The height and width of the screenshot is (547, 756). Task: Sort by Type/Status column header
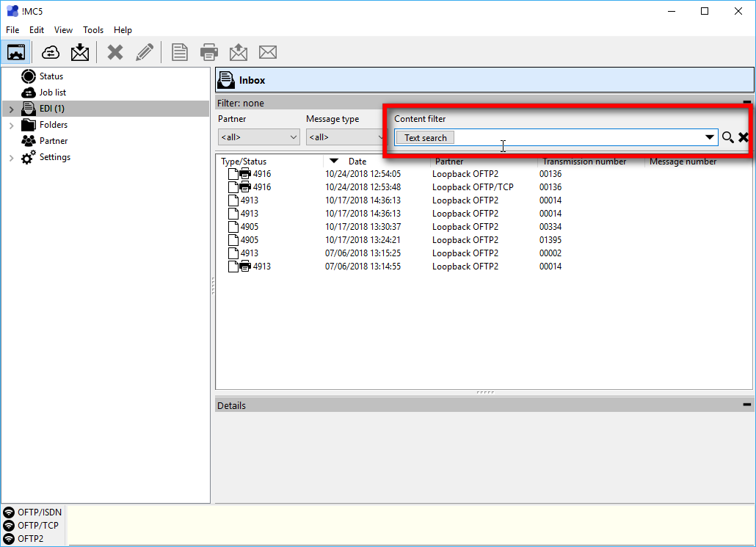(x=270, y=161)
